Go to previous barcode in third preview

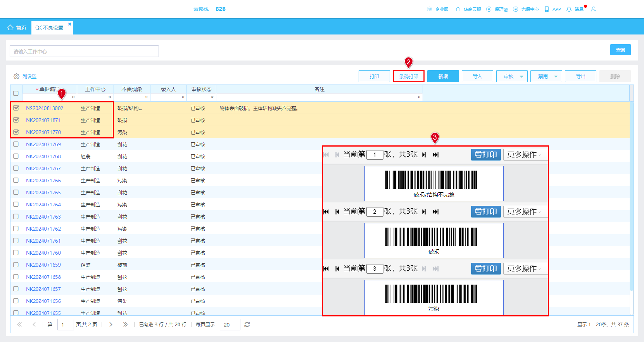pos(337,269)
